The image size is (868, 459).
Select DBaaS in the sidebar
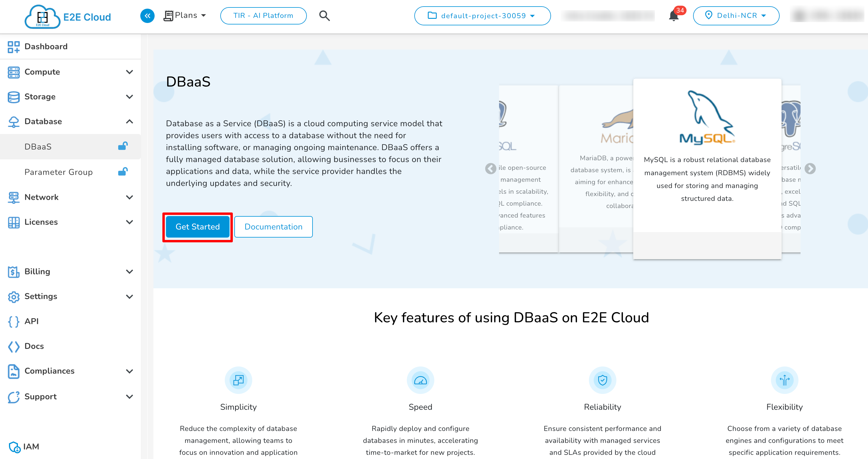pyautogui.click(x=70, y=147)
